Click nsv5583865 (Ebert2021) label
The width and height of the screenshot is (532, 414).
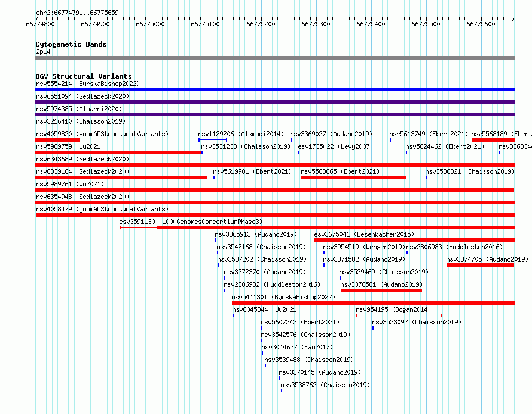[x=340, y=171]
